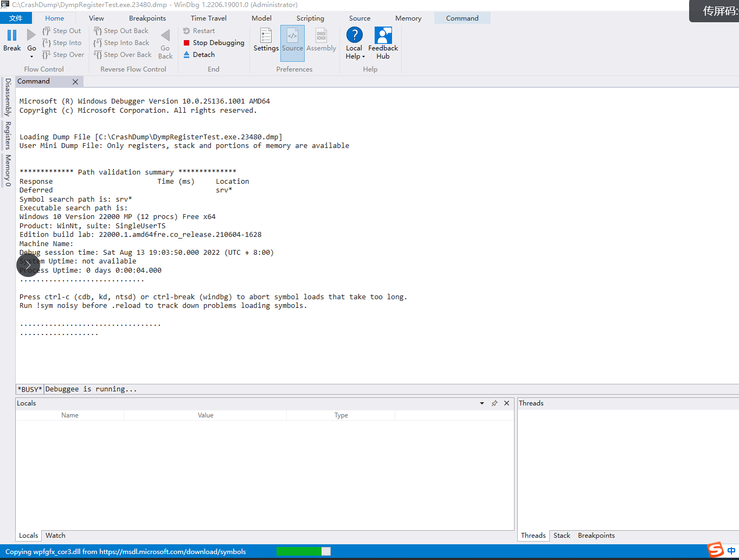The width and height of the screenshot is (739, 560).
Task: Click Step Over in Flow Control
Action: (63, 55)
